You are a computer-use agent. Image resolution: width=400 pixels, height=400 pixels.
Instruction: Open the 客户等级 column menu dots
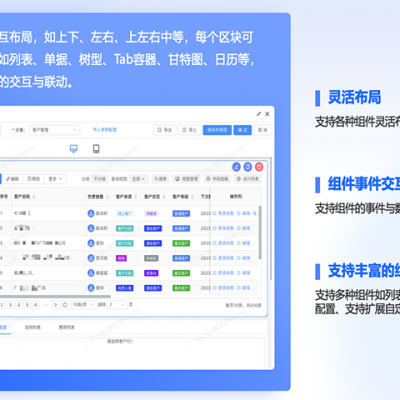192,197
